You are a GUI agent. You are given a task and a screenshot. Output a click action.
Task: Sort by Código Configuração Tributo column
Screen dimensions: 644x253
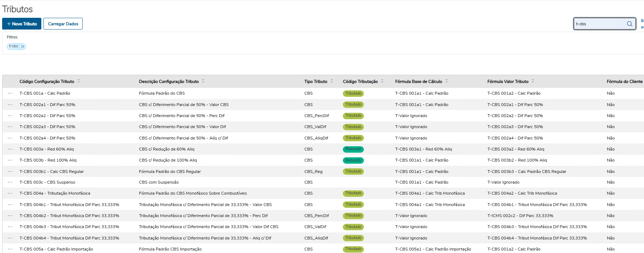[x=79, y=81]
